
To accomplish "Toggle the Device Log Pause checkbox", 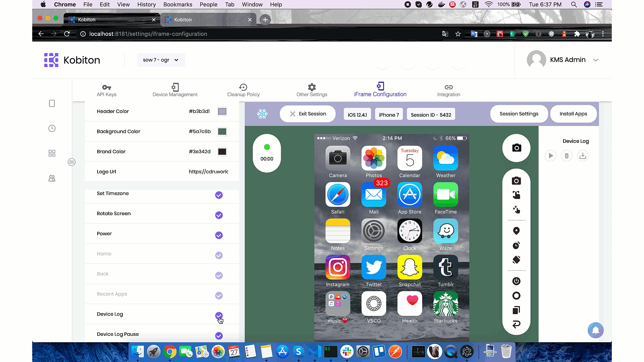I will click(x=219, y=336).
